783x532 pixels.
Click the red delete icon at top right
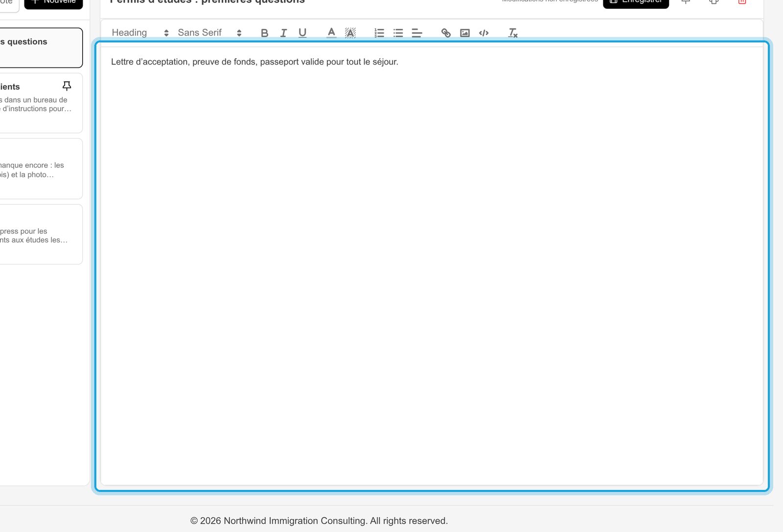(742, 1)
